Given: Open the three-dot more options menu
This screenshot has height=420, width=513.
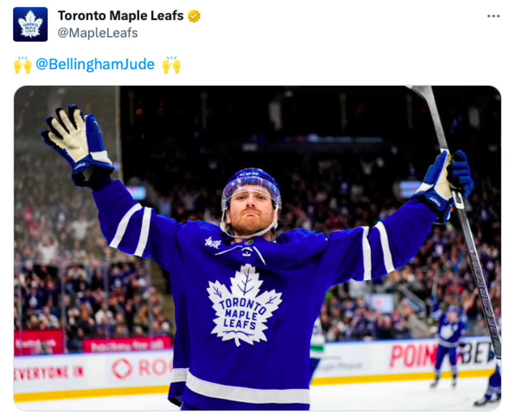Looking at the screenshot, I should click(493, 16).
